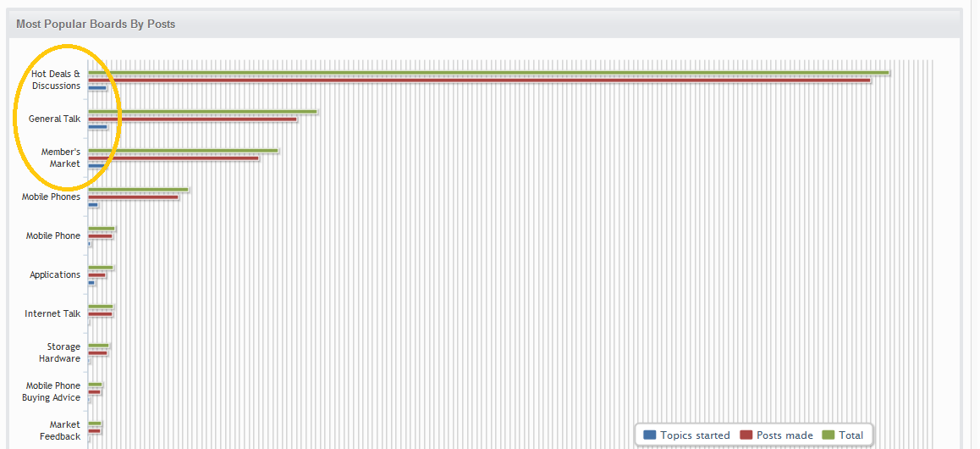Screen dimensions: 980x449
Task: Toggle the Posts made legend label
Action: pos(785,435)
